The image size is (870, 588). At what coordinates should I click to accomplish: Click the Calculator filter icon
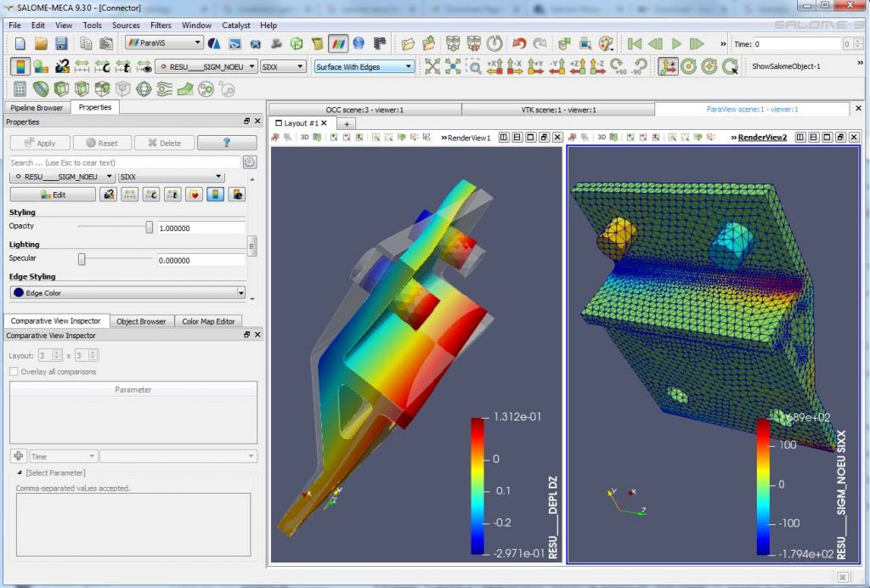pyautogui.click(x=19, y=88)
